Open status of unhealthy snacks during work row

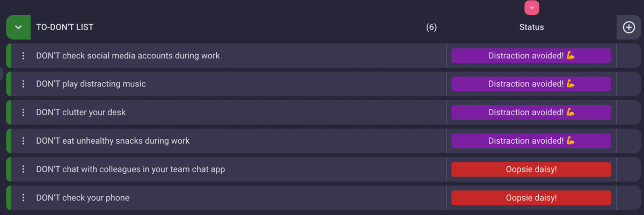[531, 141]
